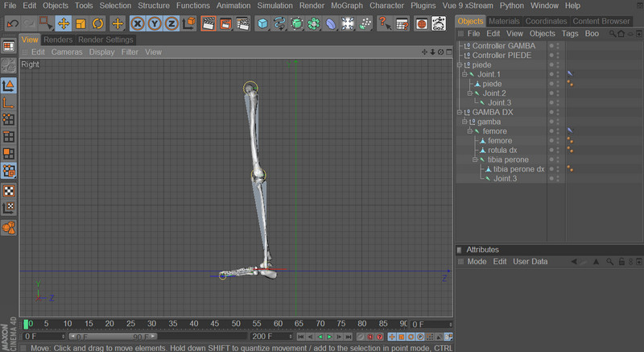Click the Undo arrow icon
644x352 pixels.
(11, 23)
